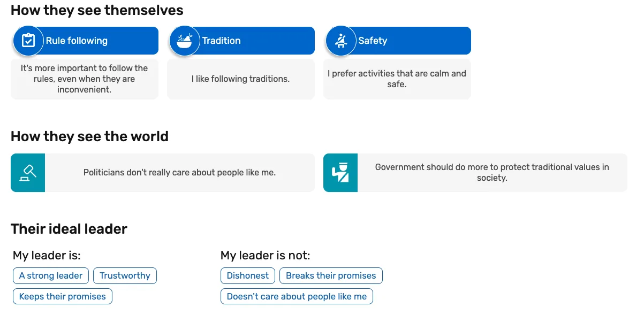Click the protect traditional values statement
The height and width of the screenshot is (315, 644).
click(492, 173)
